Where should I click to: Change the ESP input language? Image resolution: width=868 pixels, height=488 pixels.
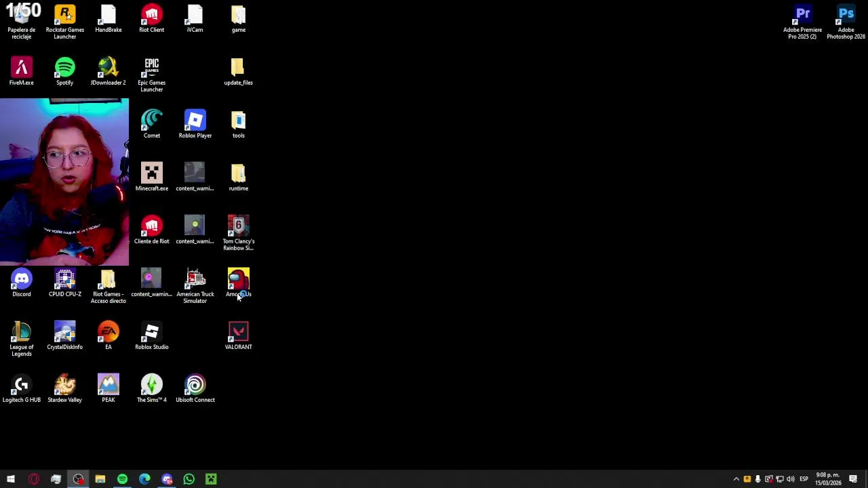(x=804, y=479)
